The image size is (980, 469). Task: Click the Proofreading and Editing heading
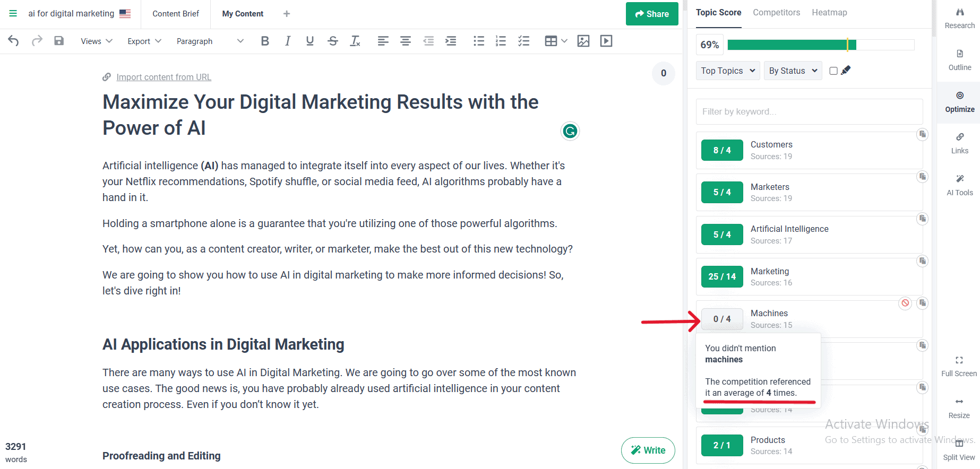(161, 456)
